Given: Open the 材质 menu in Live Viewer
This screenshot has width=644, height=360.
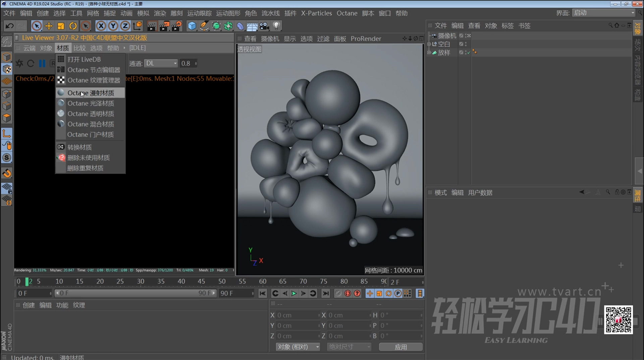Looking at the screenshot, I should click(63, 48).
